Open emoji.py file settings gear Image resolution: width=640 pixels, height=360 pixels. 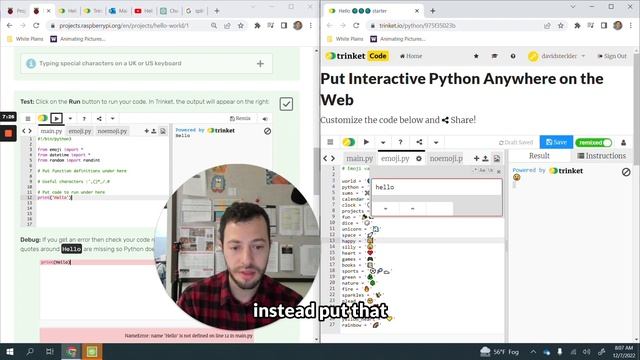(x=419, y=158)
